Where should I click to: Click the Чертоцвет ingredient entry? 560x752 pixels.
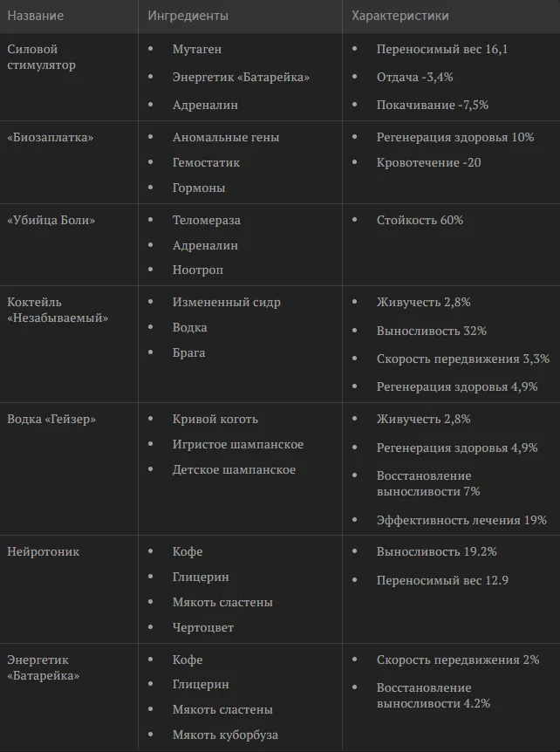pos(203,628)
